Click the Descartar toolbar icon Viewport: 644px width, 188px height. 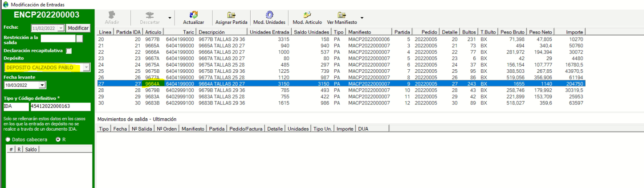(x=149, y=15)
